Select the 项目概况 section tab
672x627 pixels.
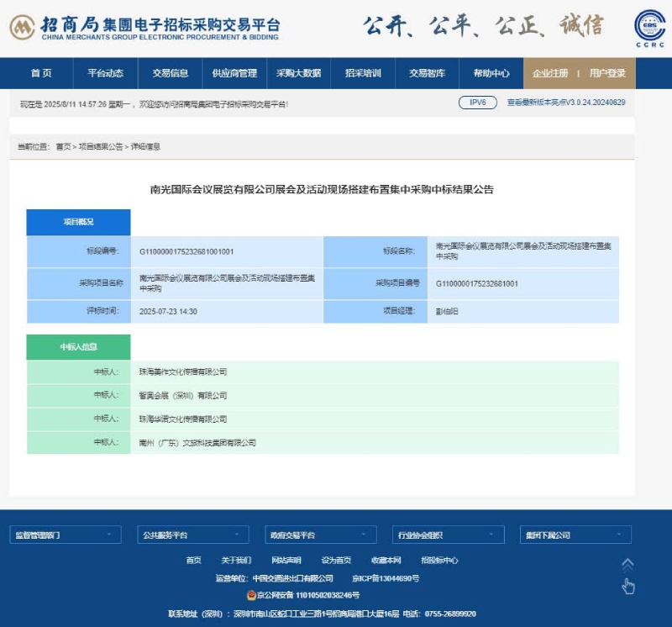click(78, 222)
